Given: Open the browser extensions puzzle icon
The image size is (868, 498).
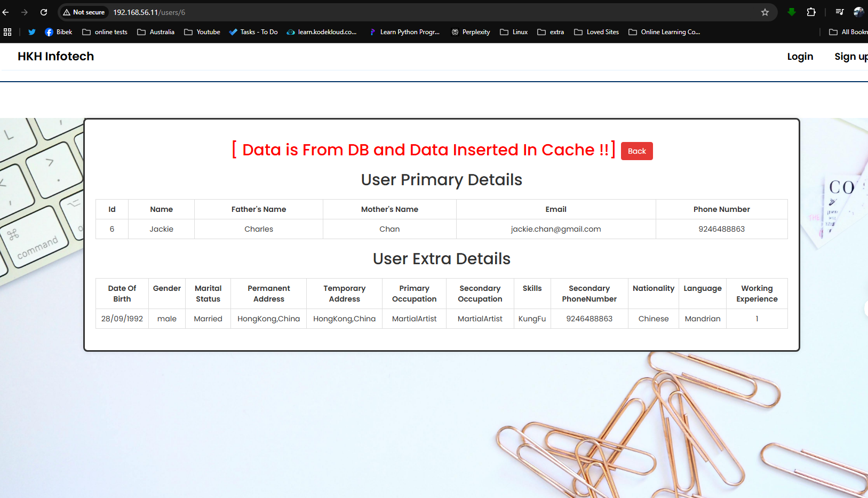Looking at the screenshot, I should point(811,12).
